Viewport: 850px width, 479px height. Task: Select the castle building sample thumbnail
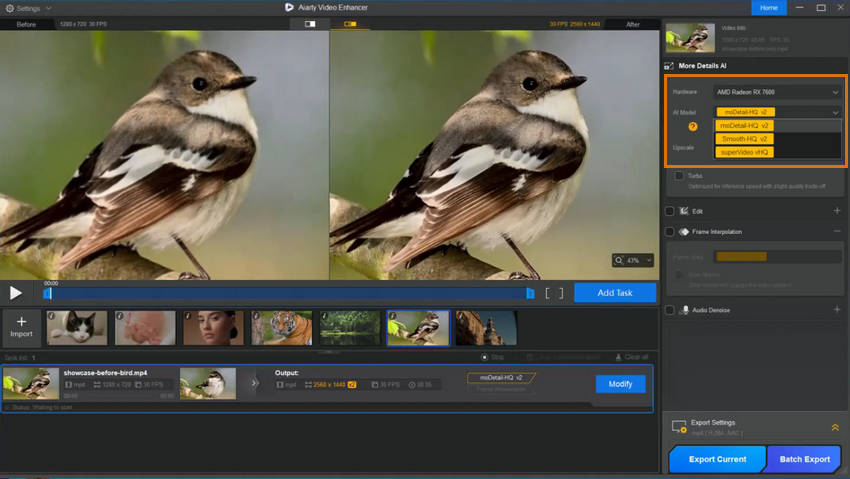486,328
